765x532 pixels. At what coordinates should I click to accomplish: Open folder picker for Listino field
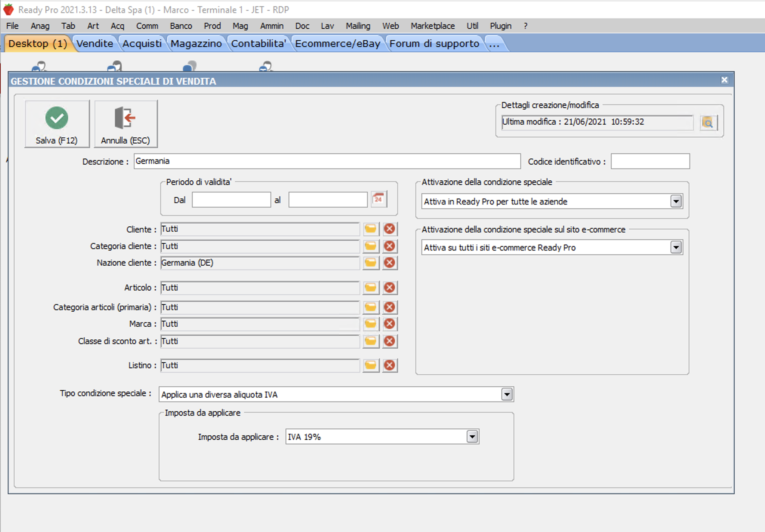coord(371,366)
